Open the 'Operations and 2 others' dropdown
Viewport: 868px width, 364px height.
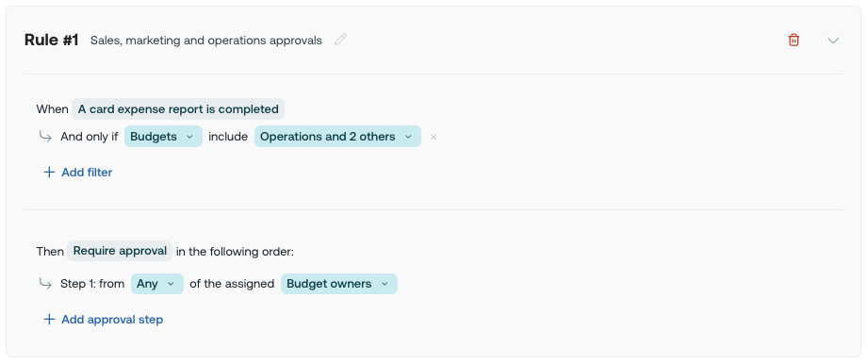coord(337,137)
